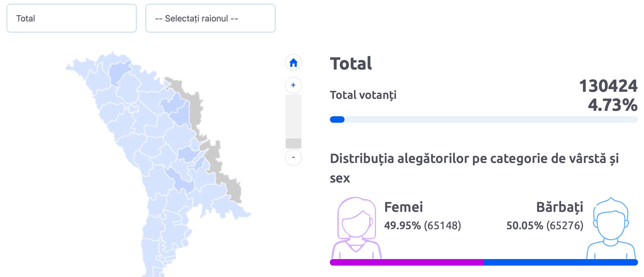
Task: Click the purple Femei segment of gender bar
Action: (x=407, y=262)
